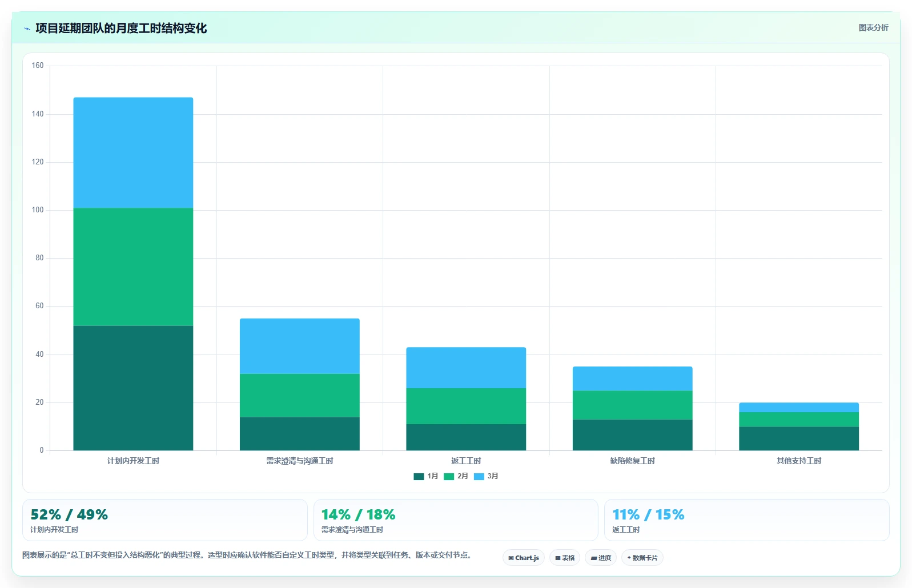Click the 3月 segment of 计划内开发工时 bar
Screen dimensions: 912x588
(x=133, y=153)
